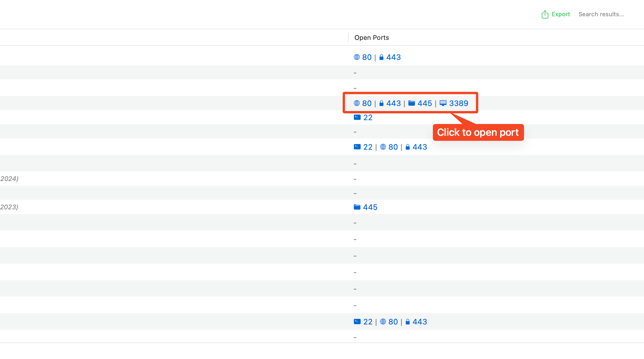
Task: Click folder icon beside 445 in highlighted row
Action: point(412,103)
